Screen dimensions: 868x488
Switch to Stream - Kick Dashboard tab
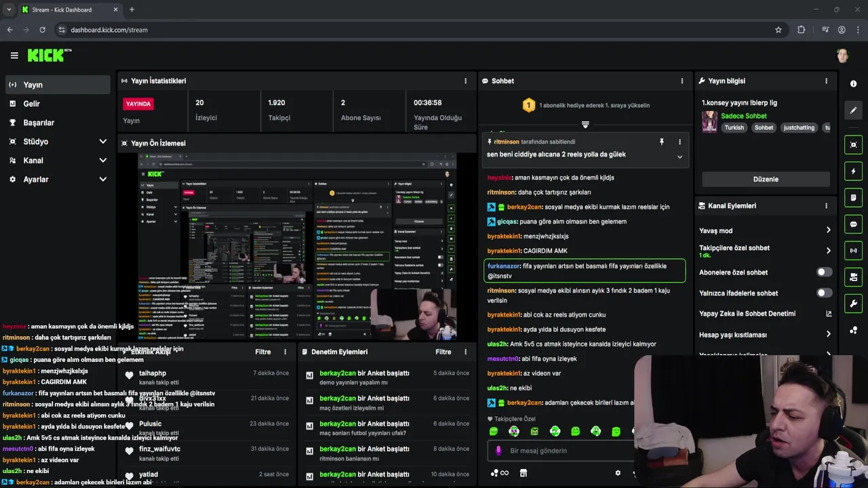[69, 9]
